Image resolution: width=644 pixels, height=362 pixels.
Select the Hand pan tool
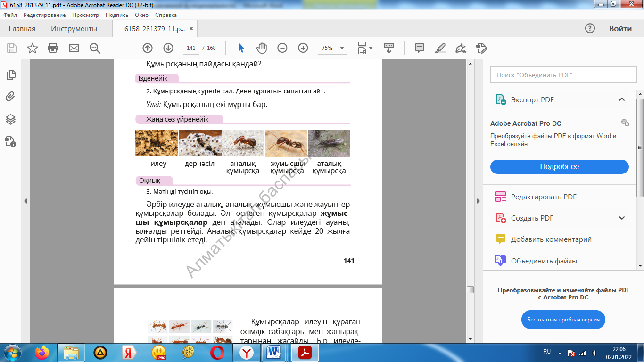262,48
